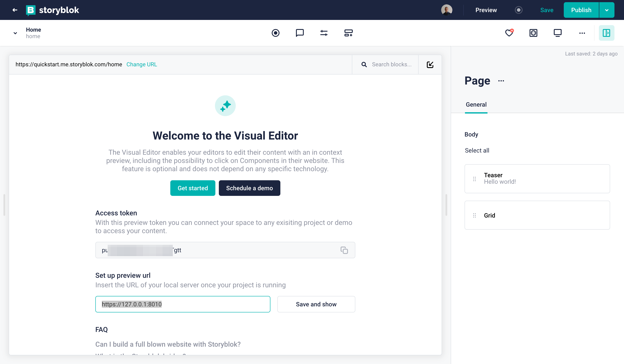Click the preview URL text quickstart.me.storyblok.com/home
Image resolution: width=624 pixels, height=364 pixels.
click(x=69, y=64)
